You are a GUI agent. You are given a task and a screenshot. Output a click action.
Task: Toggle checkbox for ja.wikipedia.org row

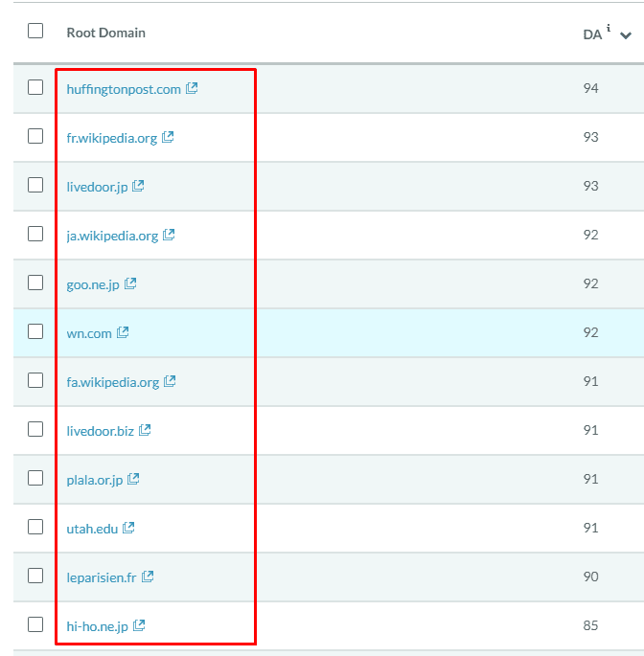[x=35, y=234]
